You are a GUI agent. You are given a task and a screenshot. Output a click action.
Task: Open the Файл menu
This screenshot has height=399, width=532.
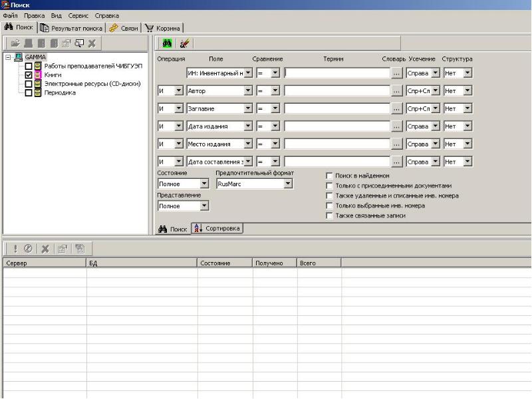tap(10, 15)
